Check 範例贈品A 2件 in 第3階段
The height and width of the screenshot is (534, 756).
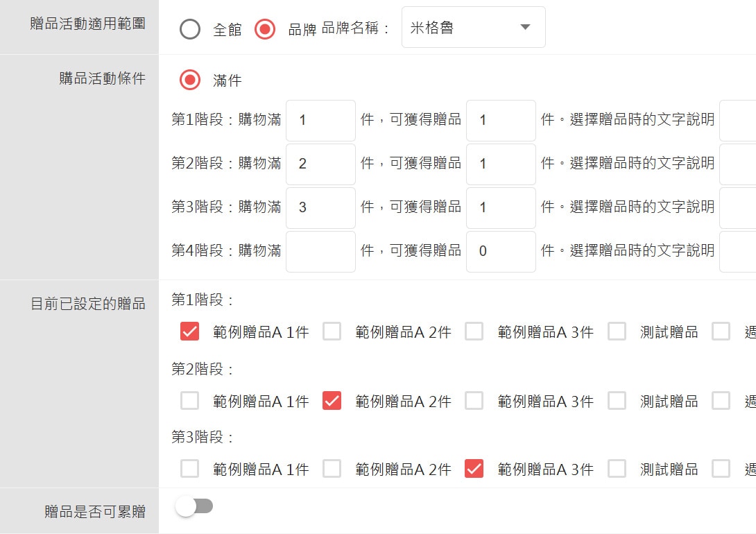coord(332,468)
